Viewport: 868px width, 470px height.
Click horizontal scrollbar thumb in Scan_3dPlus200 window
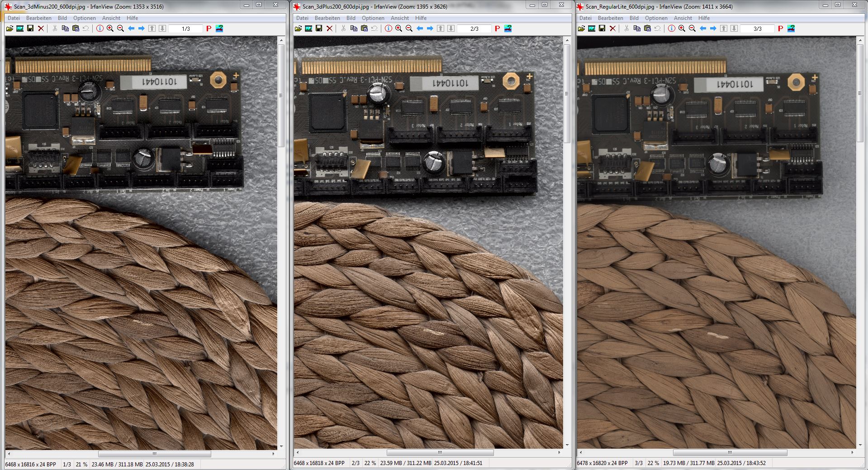click(440, 452)
